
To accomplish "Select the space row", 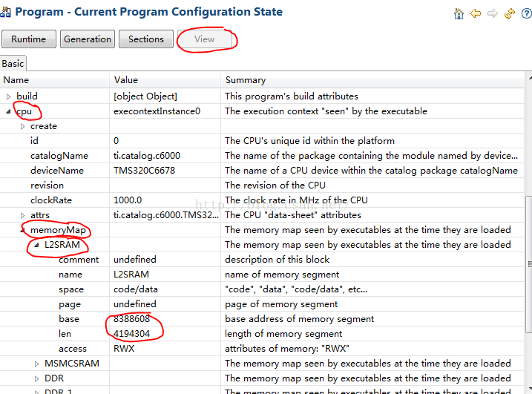I will point(262,289).
